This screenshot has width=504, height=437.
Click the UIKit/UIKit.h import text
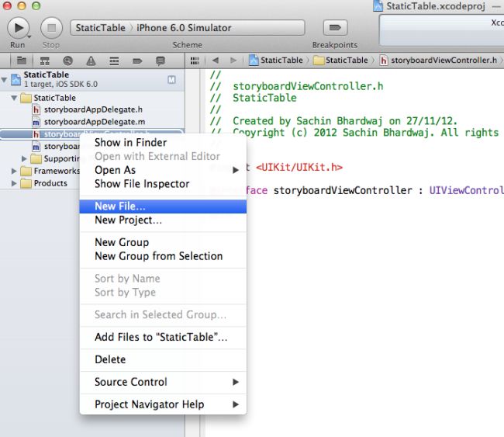click(x=299, y=168)
